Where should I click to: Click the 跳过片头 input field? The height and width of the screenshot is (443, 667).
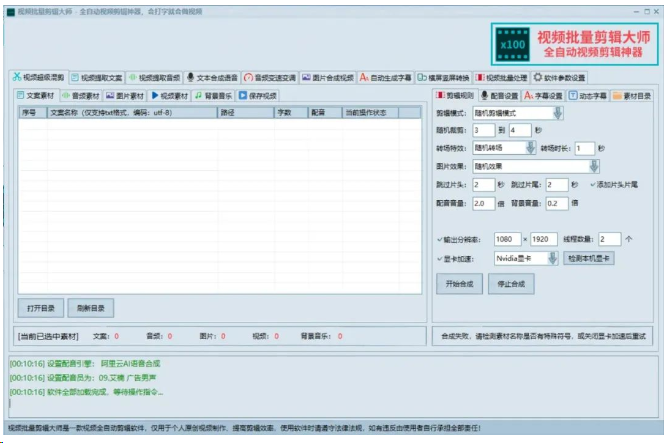coord(484,185)
